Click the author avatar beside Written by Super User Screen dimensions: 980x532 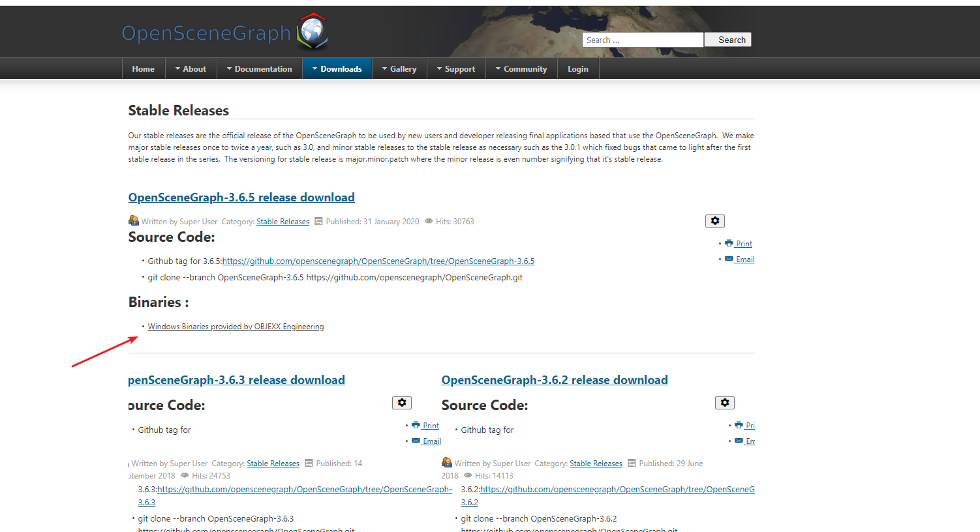(134, 220)
